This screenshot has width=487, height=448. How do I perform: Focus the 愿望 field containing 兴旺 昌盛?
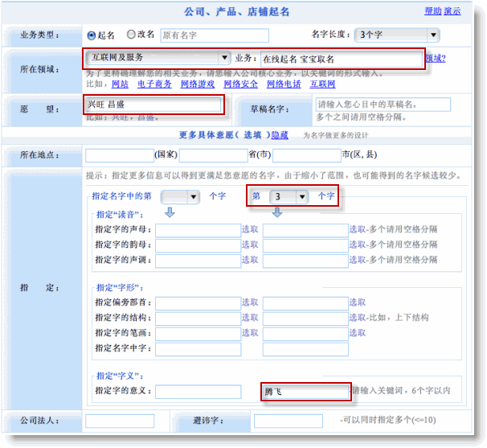tap(153, 104)
